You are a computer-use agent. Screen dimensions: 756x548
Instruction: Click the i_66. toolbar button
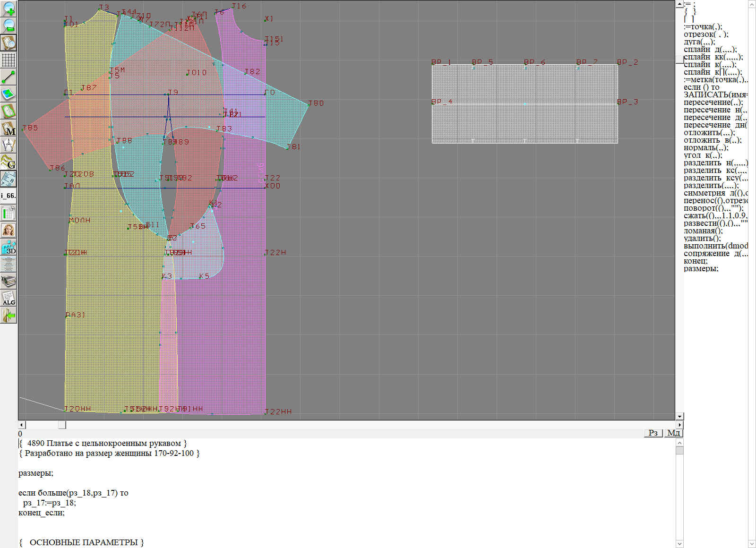coord(9,196)
